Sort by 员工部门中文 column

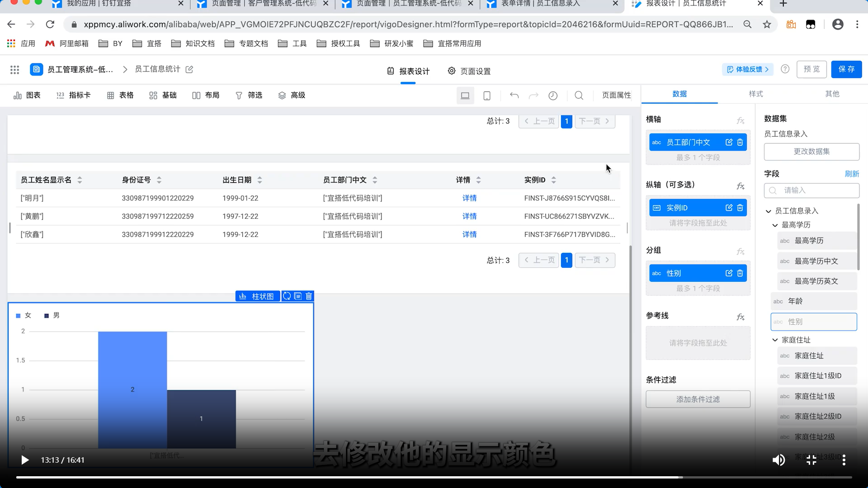(x=375, y=180)
